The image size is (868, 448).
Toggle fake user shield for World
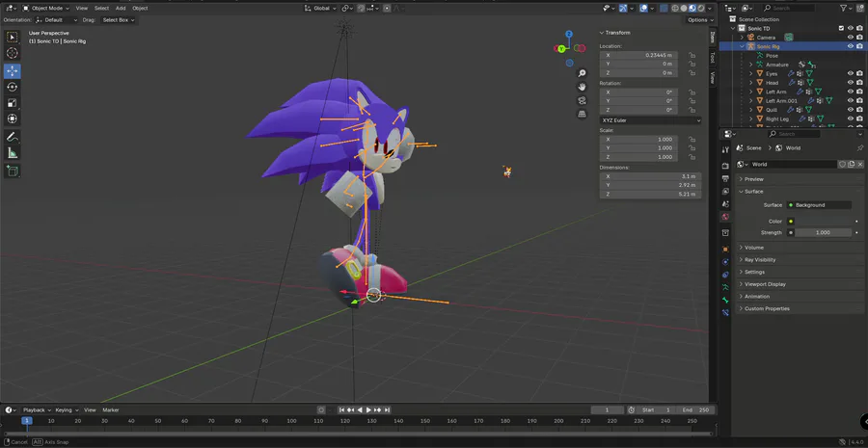(x=843, y=164)
